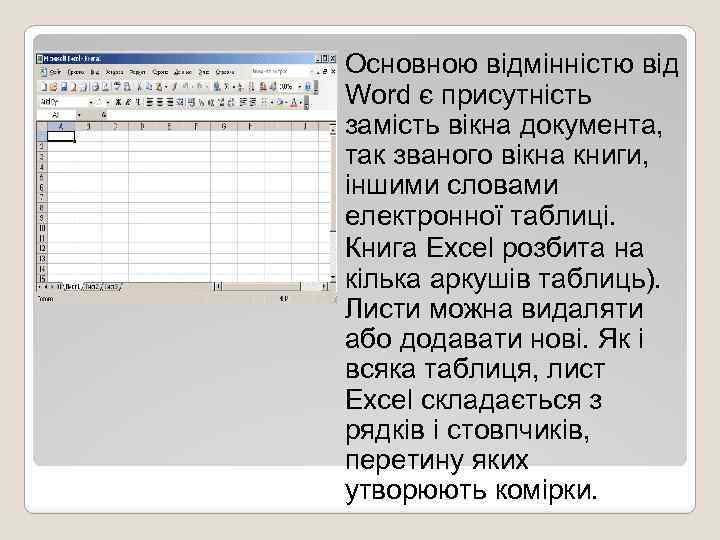Image resolution: width=720 pixels, height=540 pixels.
Task: Open the AutoSum functions dropdown arrow
Action: click(x=234, y=87)
